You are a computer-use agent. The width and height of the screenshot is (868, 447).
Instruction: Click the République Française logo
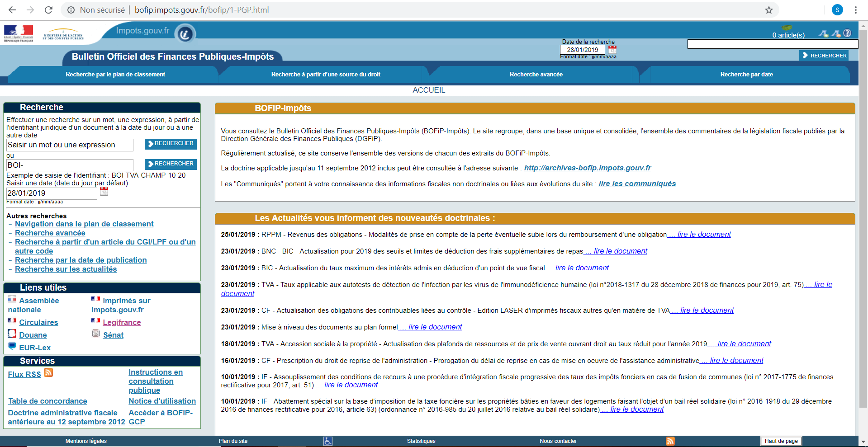pos(19,34)
